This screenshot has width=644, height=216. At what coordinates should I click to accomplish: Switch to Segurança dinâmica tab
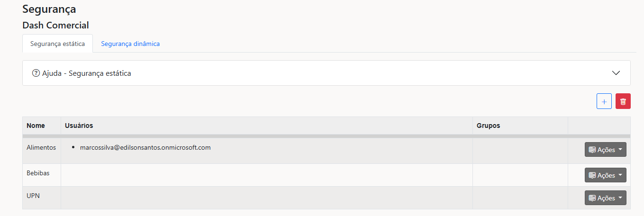(x=130, y=44)
